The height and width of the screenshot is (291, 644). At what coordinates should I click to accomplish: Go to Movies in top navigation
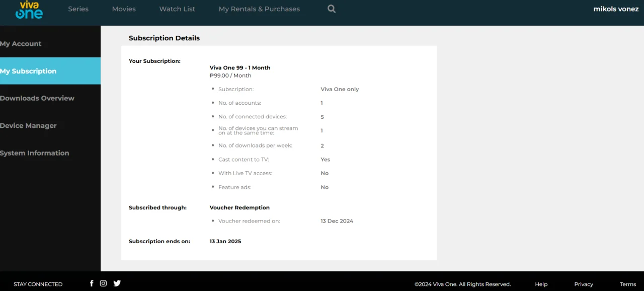click(x=124, y=9)
